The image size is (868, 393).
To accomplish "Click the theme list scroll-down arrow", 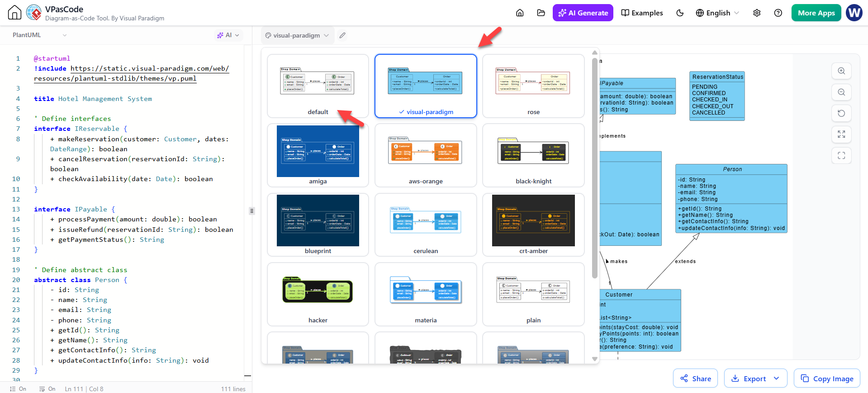I will 595,359.
